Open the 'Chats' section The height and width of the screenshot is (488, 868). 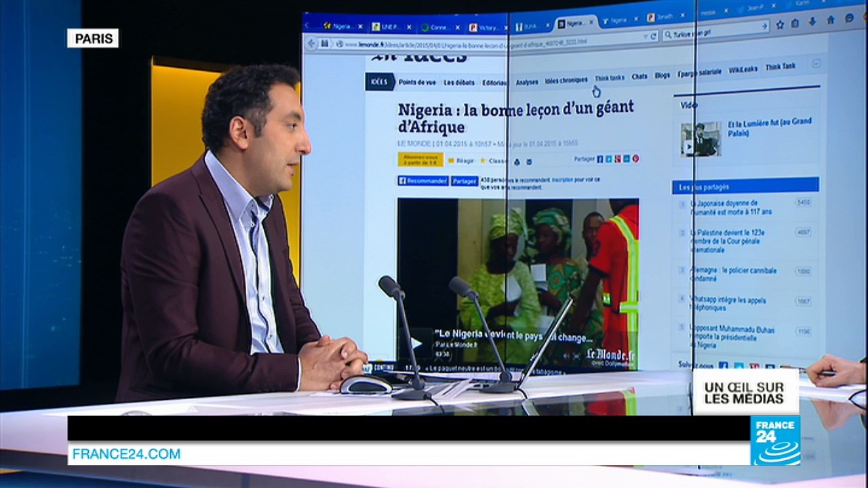[x=639, y=77]
